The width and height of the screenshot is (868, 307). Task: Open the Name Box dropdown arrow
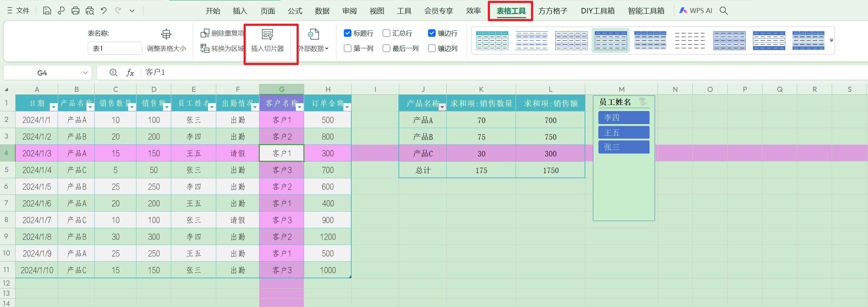[x=85, y=73]
